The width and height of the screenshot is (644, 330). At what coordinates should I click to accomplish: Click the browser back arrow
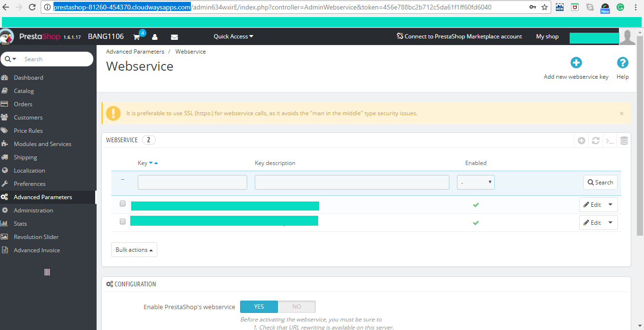7,7
